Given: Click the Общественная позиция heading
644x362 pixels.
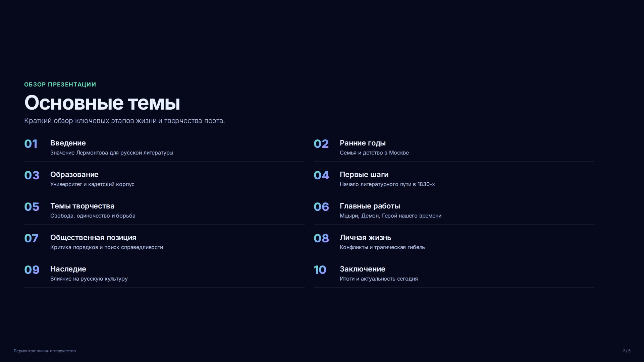Looking at the screenshot, I should tap(93, 238).
